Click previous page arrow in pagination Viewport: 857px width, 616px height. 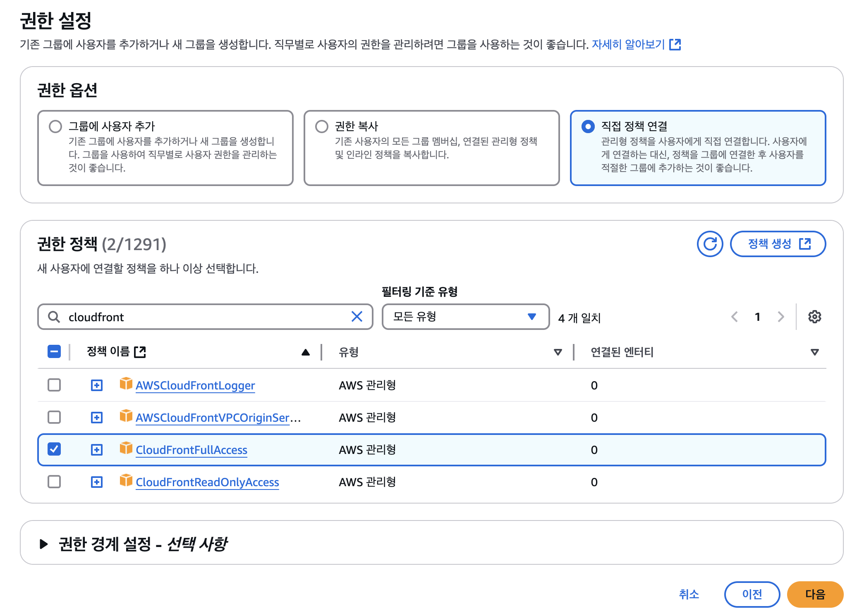tap(735, 317)
